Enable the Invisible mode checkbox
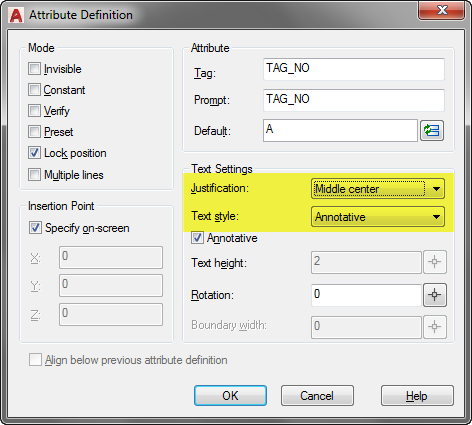Viewport: 472px width, 425px height. point(34,69)
